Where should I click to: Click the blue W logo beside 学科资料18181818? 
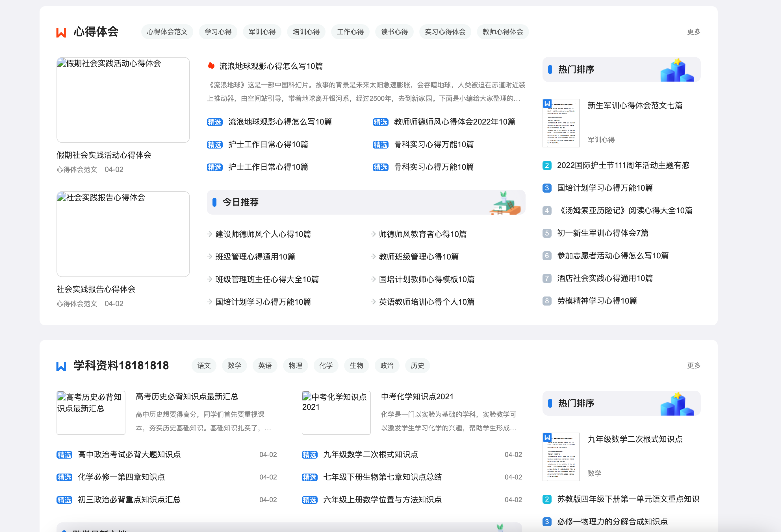(x=61, y=366)
